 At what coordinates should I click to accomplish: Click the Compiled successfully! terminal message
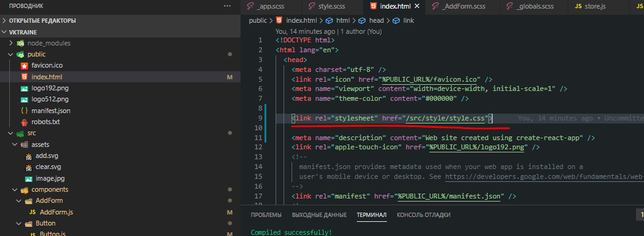click(x=291, y=232)
